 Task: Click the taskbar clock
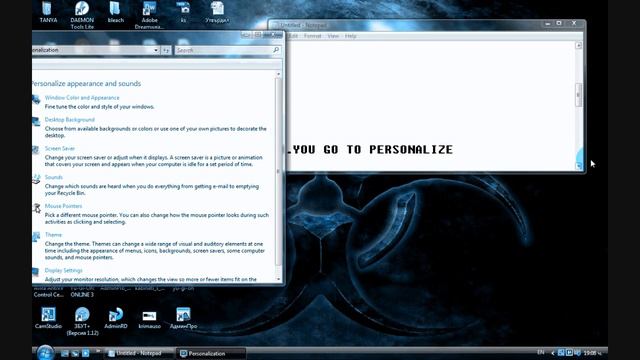[x=591, y=353]
